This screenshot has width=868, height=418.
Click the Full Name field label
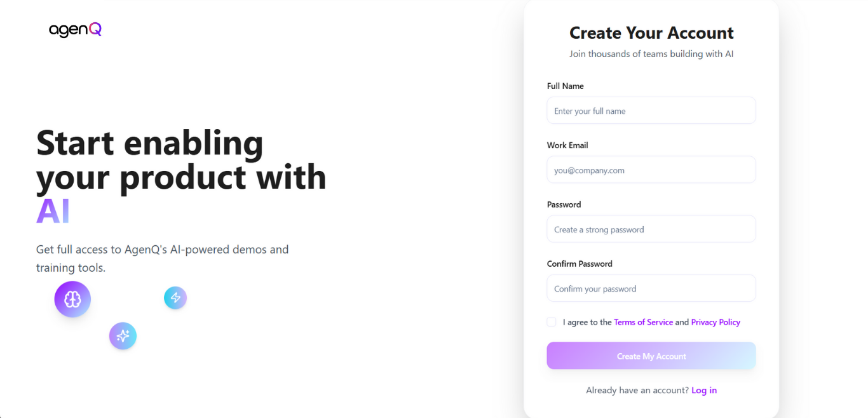coord(565,86)
